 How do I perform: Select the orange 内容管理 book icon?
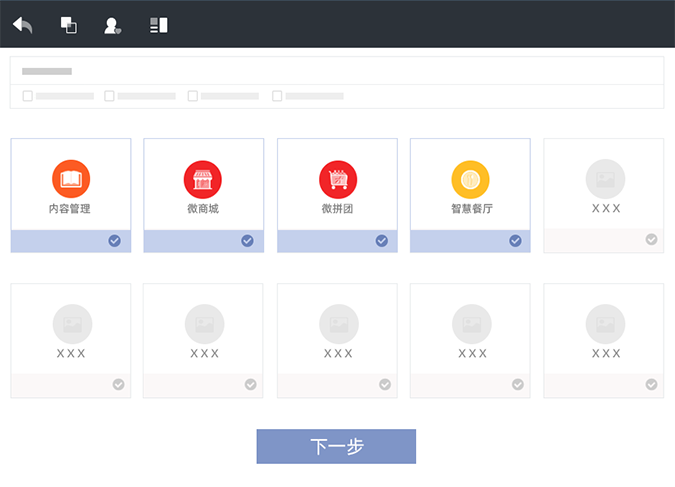pyautogui.click(x=71, y=179)
